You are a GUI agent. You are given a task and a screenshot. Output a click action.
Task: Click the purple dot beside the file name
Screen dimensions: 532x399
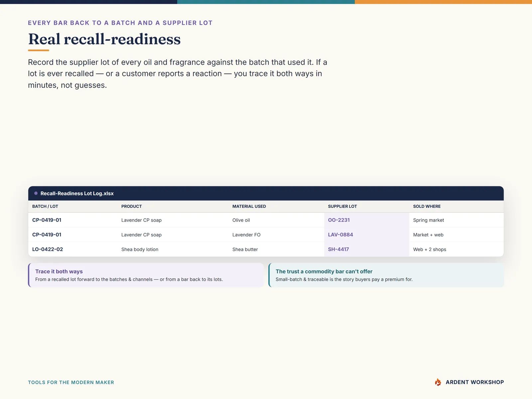36,193
